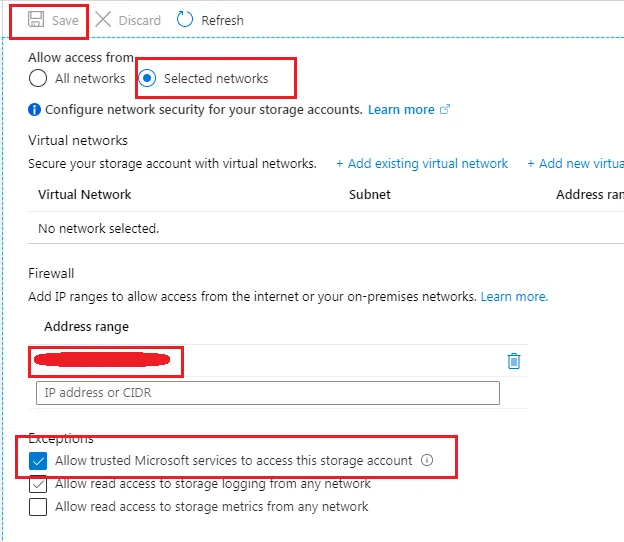Click the Refresh circular arrow icon
624x542 pixels.
click(x=185, y=19)
